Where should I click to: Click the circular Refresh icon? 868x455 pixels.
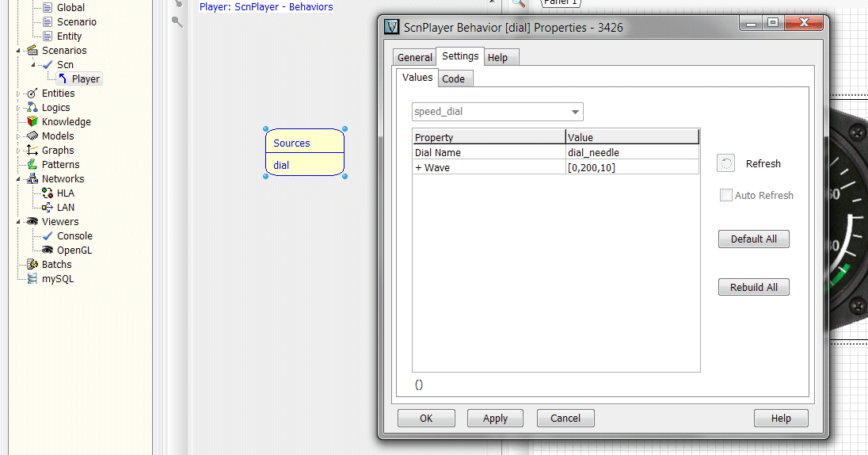[725, 163]
